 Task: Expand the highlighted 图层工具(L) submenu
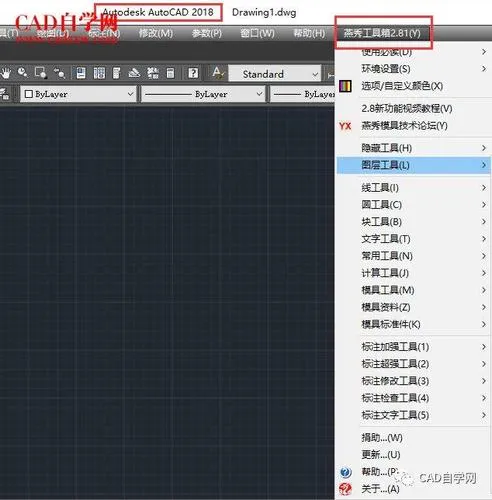pos(413,165)
